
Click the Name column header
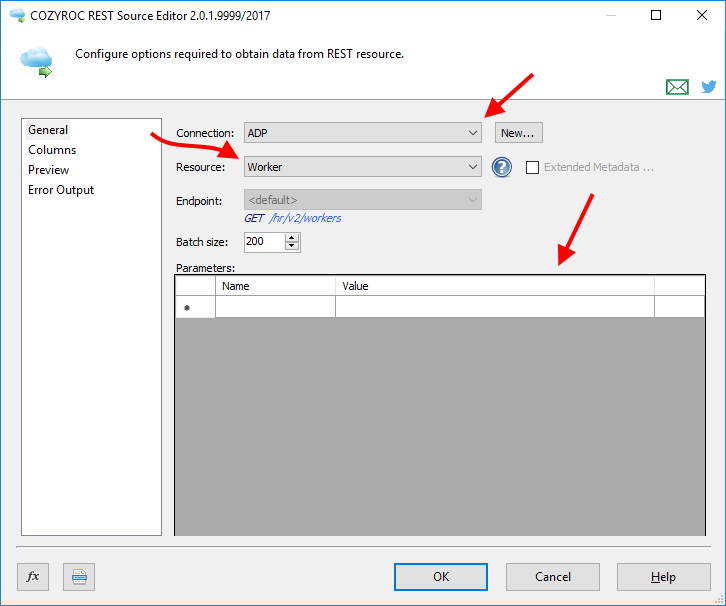point(275,286)
